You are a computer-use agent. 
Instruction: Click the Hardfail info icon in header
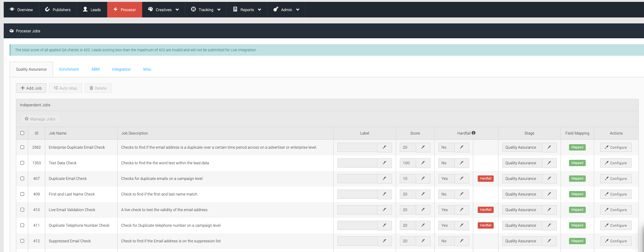point(474,133)
